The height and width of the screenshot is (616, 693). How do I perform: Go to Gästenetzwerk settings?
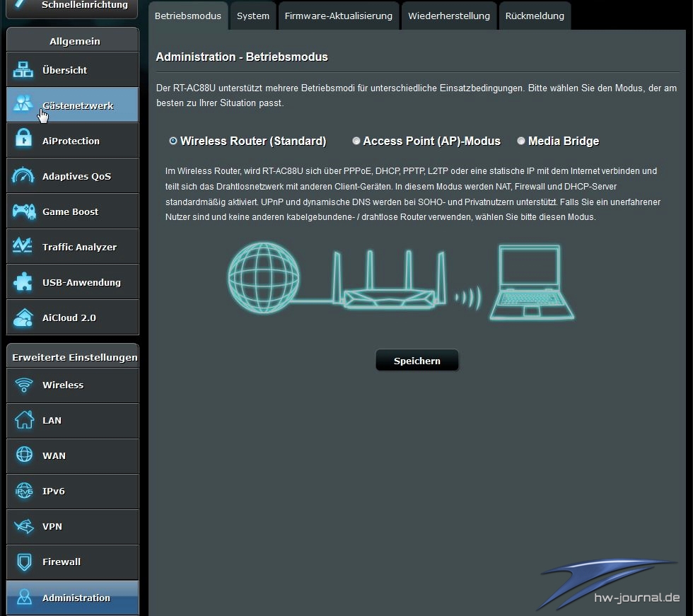click(x=72, y=105)
